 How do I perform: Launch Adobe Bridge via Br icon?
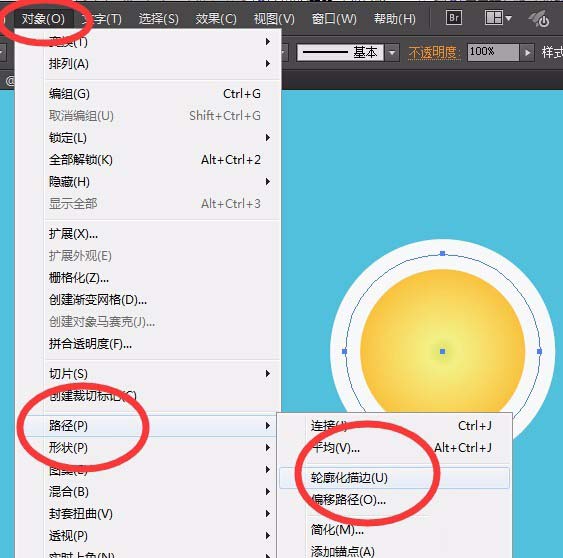(x=453, y=18)
